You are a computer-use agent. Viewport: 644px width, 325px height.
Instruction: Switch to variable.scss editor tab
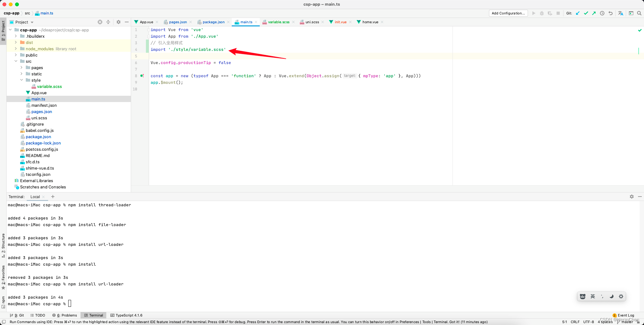coord(279,22)
